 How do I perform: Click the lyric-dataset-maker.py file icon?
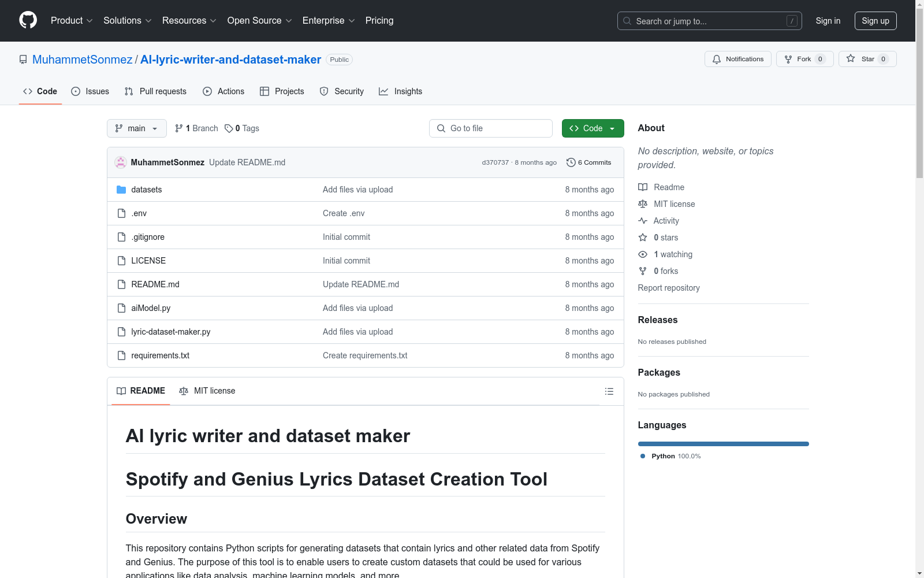click(121, 332)
